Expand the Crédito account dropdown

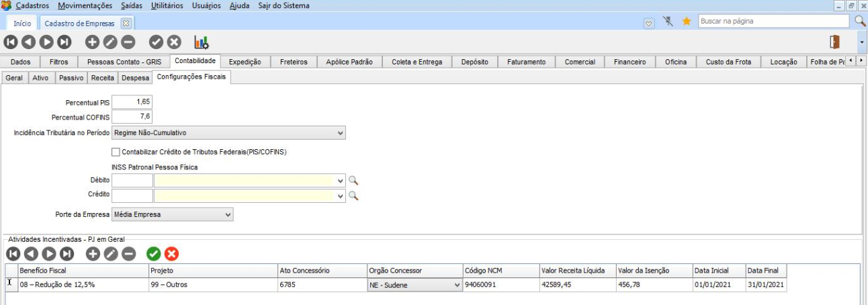click(x=341, y=195)
